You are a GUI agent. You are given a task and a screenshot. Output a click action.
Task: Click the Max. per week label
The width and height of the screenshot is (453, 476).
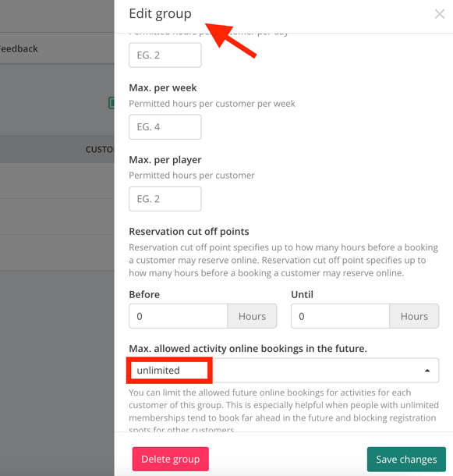[163, 88]
